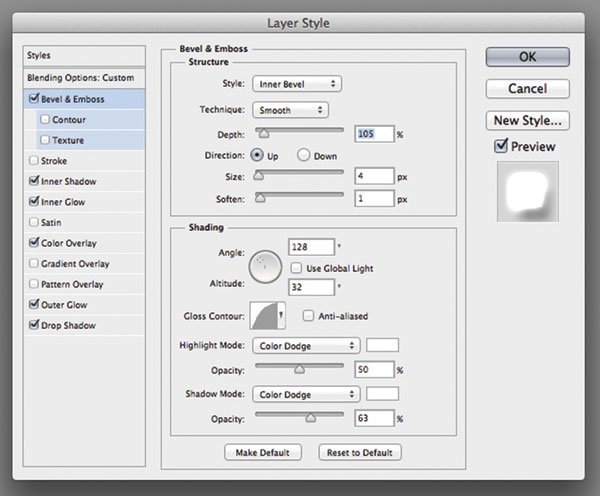The width and height of the screenshot is (600, 496).
Task: Open the Shadow Mode dropdown
Action: 306,394
